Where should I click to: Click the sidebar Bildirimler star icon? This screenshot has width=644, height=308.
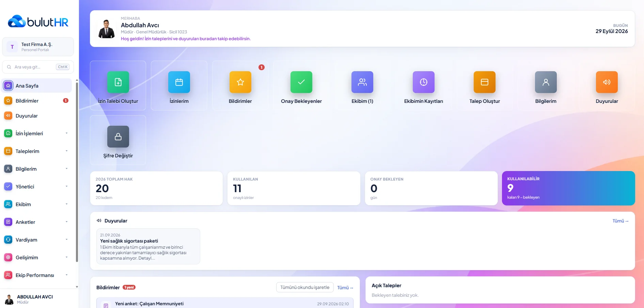pyautogui.click(x=8, y=101)
